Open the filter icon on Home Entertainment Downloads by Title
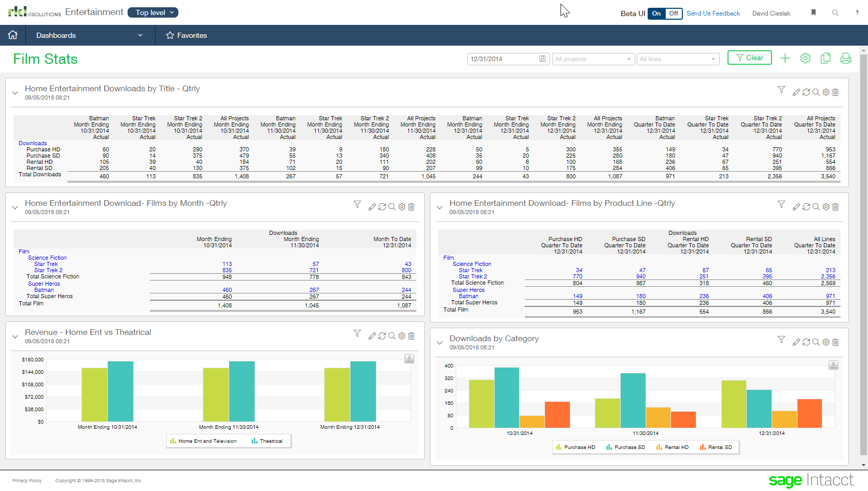The width and height of the screenshot is (868, 491). point(781,92)
